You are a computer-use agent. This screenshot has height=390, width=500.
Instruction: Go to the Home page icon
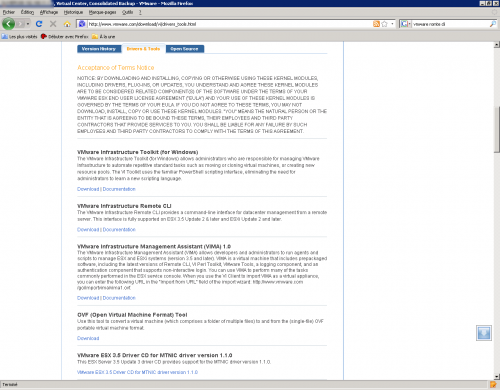point(67,24)
